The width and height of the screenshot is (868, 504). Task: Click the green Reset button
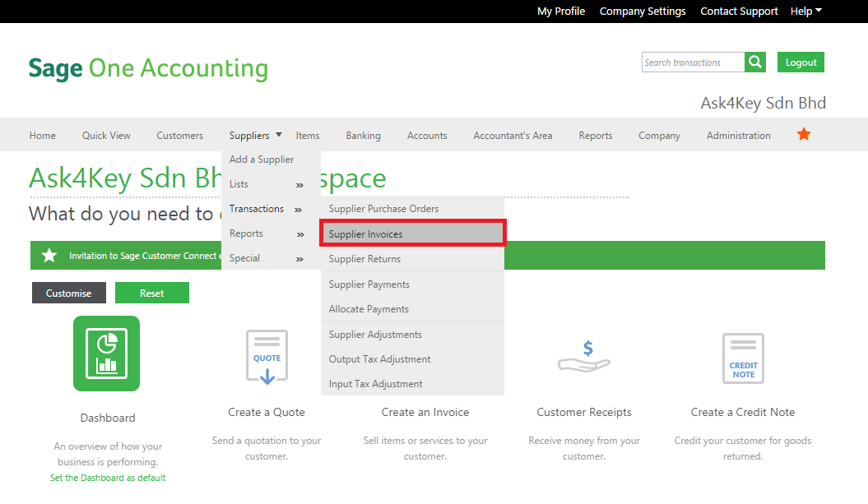pyautogui.click(x=151, y=293)
